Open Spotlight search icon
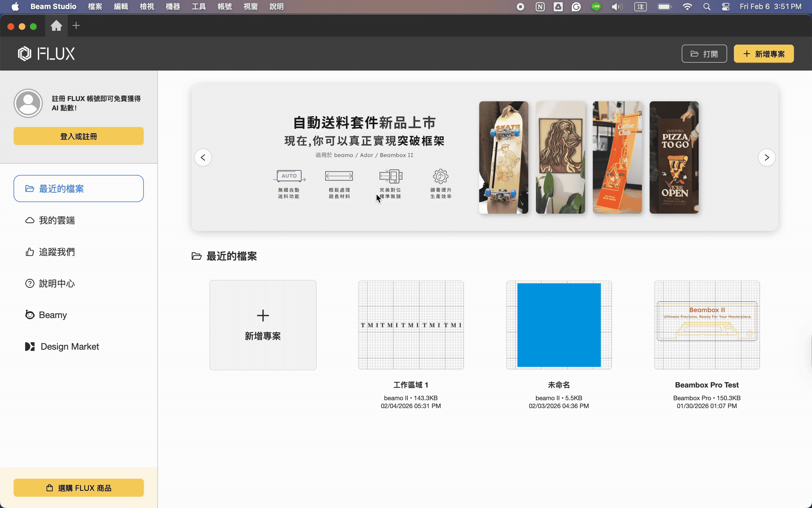 point(707,7)
